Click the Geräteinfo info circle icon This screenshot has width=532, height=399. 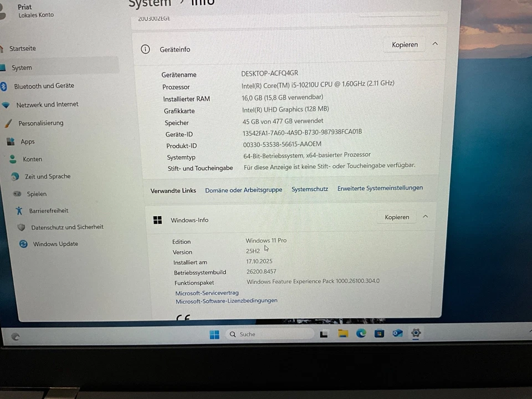145,49
